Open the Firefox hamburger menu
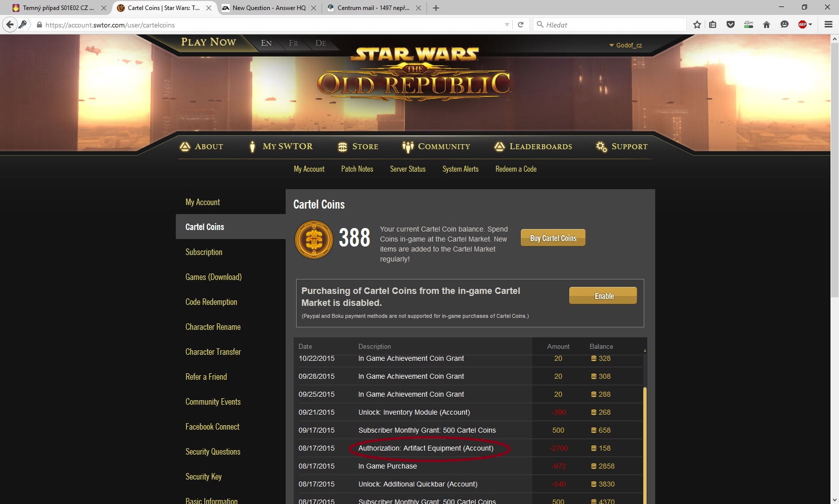Viewport: 839px width, 504px height. click(x=829, y=24)
